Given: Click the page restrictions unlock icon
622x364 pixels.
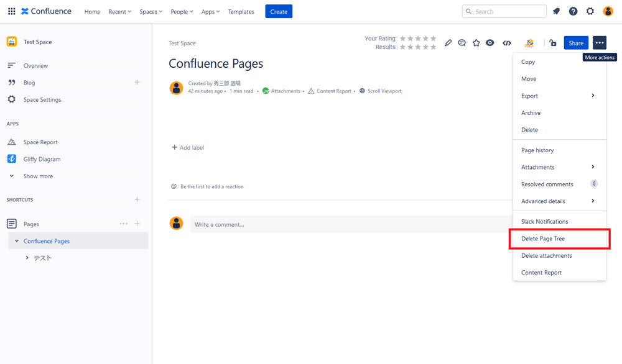Looking at the screenshot, I should pos(553,43).
